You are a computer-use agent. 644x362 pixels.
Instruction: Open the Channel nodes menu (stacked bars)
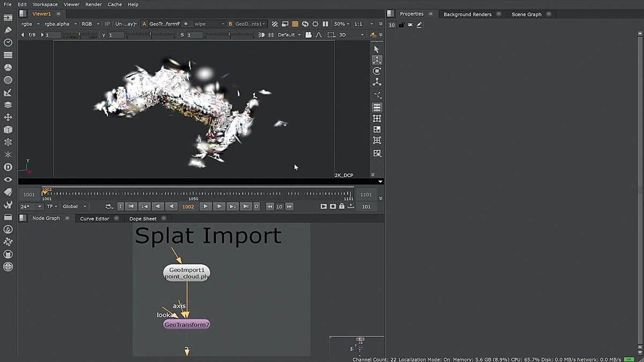coord(8,55)
